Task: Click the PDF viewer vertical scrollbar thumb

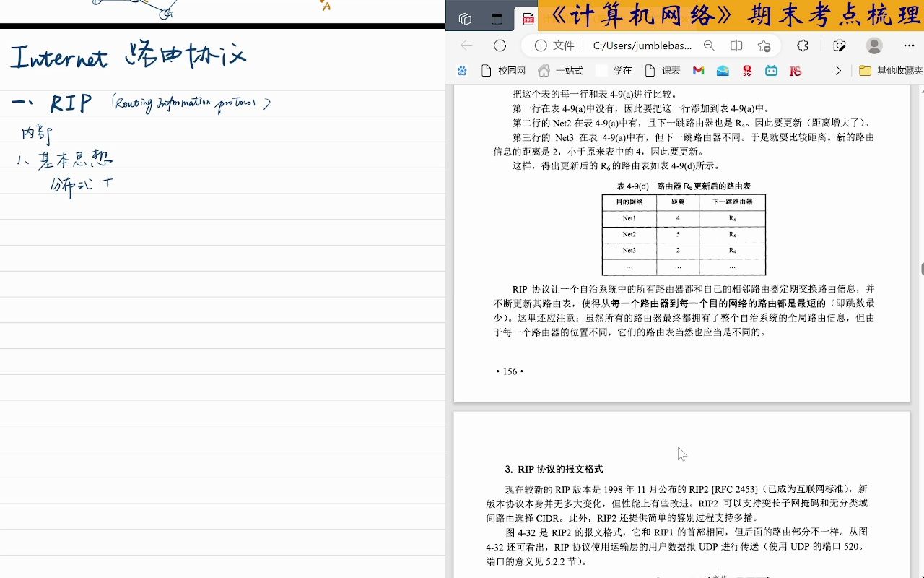Action: click(x=922, y=269)
